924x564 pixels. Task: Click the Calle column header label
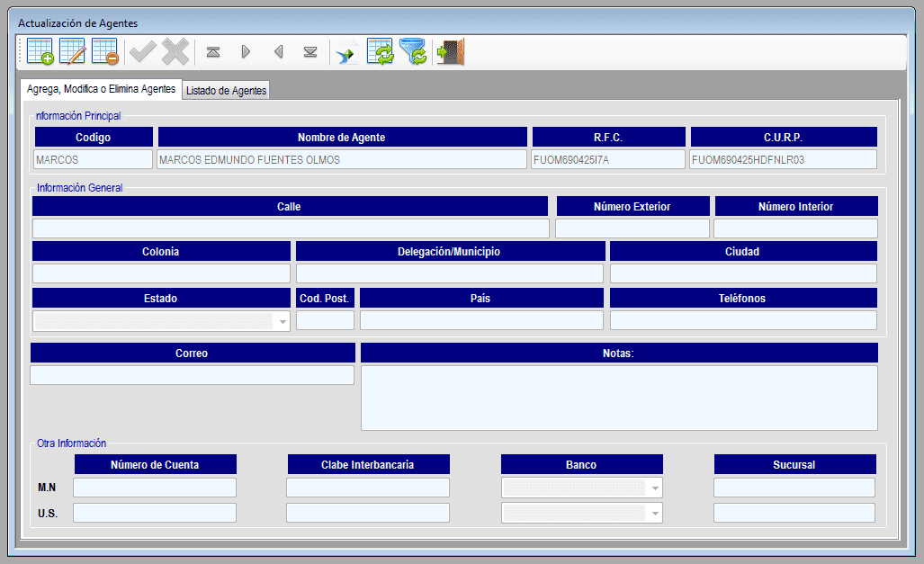point(289,207)
